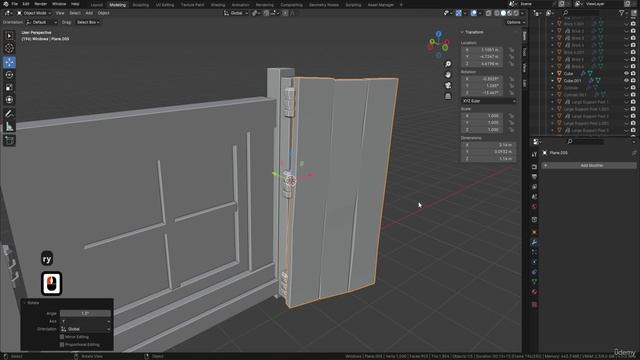Select the Annotate tool
The height and width of the screenshot is (360, 640).
coord(9,114)
